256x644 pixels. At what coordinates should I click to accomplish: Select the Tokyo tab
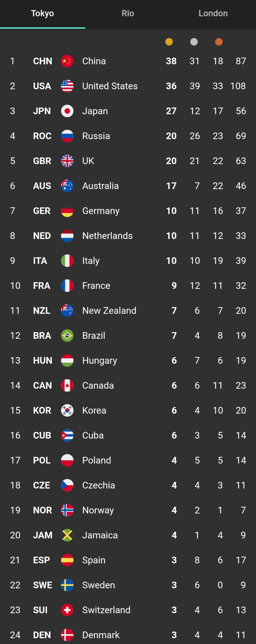[x=42, y=13]
